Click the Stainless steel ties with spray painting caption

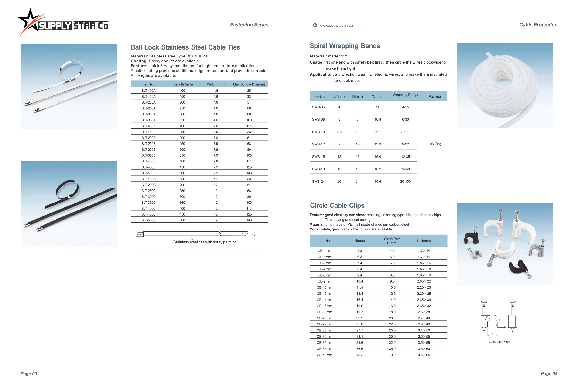tap(205, 242)
